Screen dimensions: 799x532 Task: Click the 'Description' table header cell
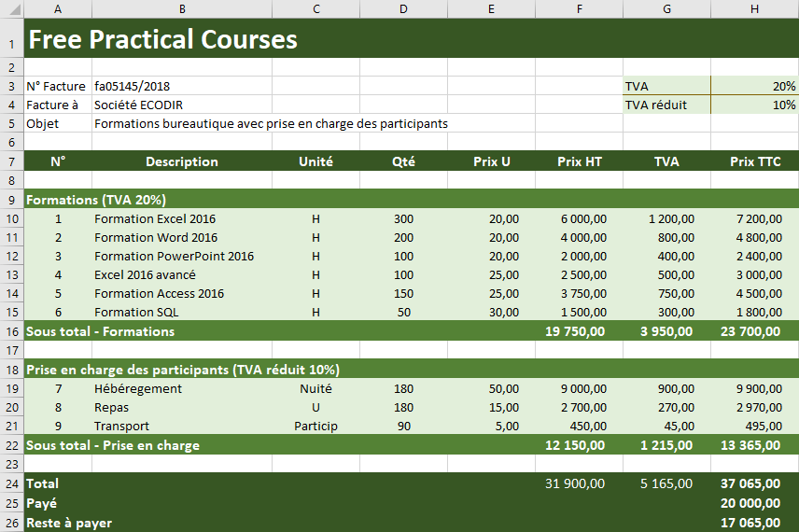(x=182, y=161)
